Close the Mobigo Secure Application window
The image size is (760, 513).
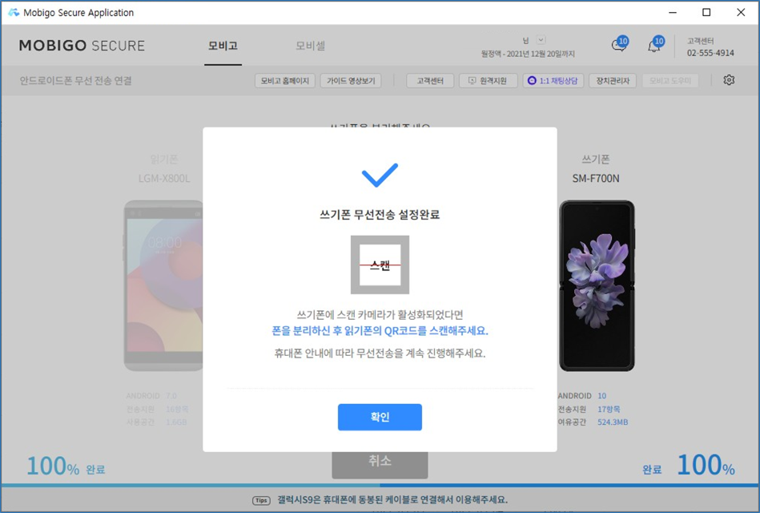741,13
